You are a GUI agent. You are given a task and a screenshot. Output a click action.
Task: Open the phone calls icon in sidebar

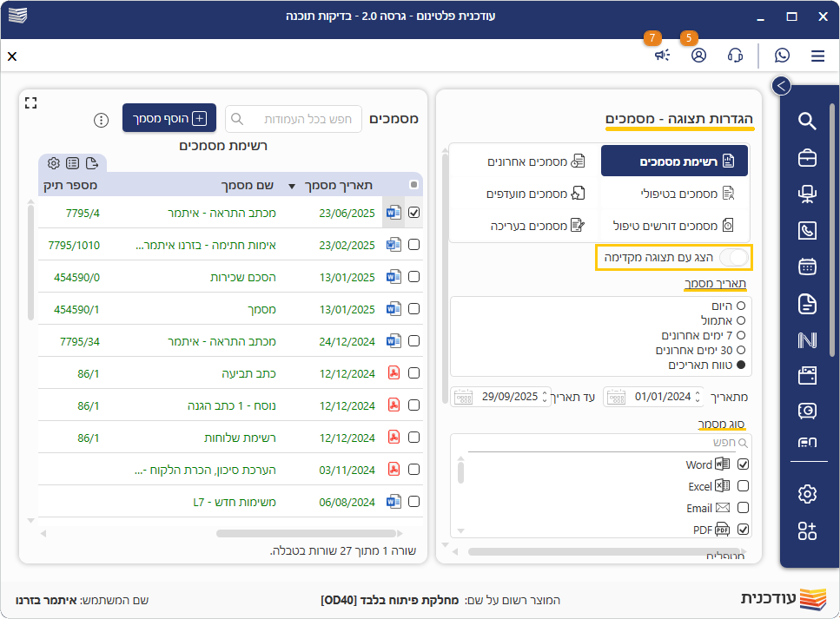[807, 231]
